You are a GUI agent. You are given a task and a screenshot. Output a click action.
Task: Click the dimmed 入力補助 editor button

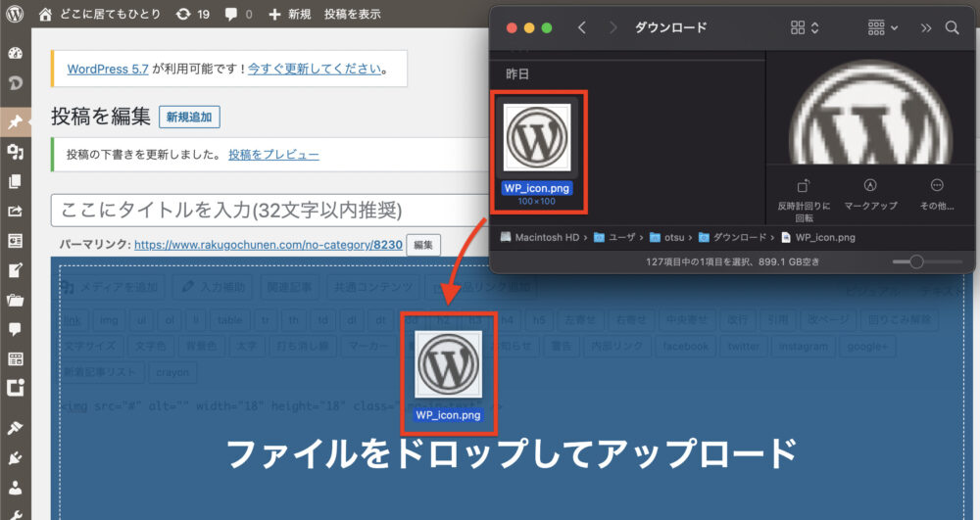tap(215, 287)
